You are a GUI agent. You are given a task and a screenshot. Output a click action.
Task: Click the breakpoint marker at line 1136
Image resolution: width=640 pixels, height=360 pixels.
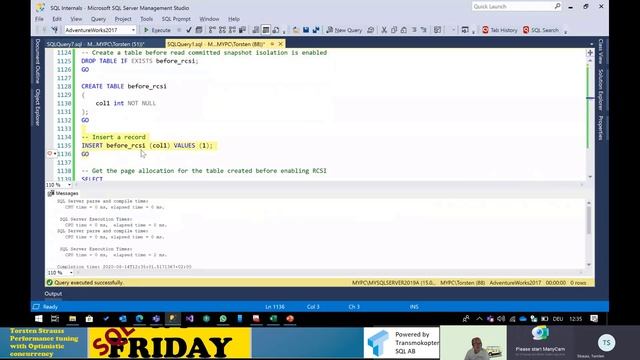tap(50, 153)
